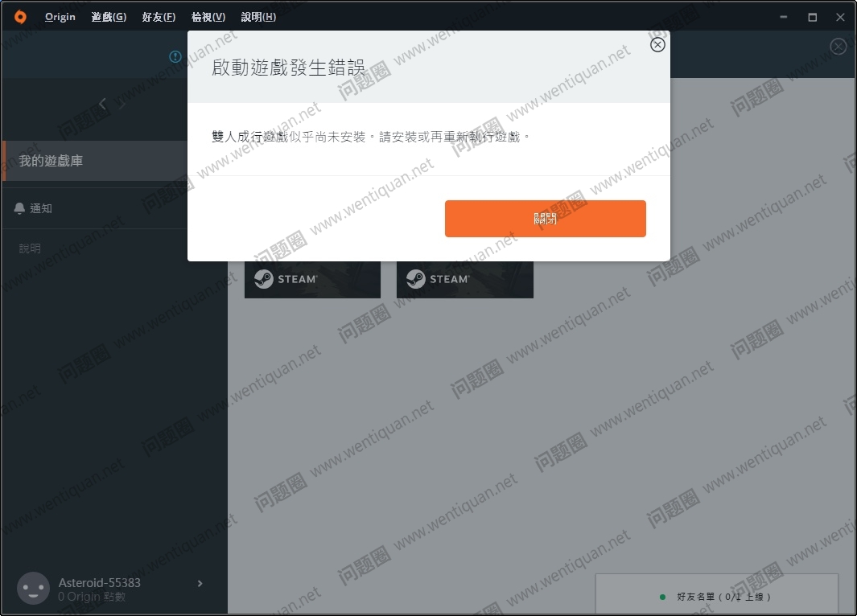Open the 檢視(V) menu
The image size is (857, 616).
(x=208, y=17)
